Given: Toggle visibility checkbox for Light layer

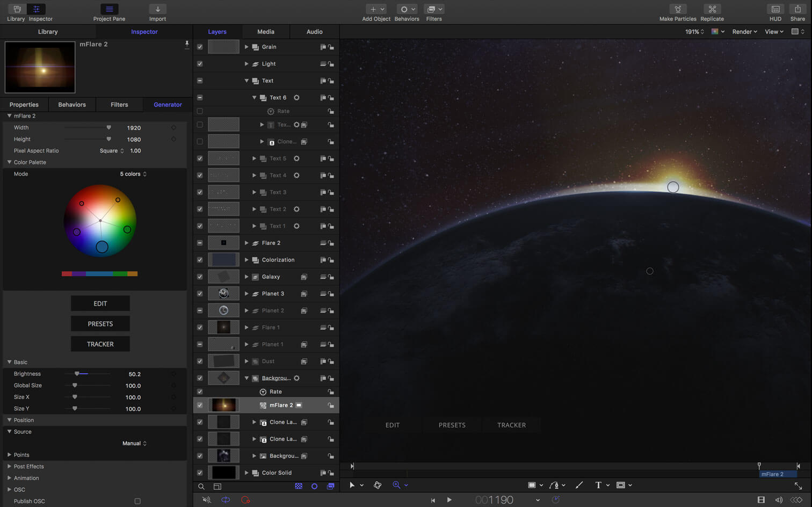Looking at the screenshot, I should click(x=200, y=64).
